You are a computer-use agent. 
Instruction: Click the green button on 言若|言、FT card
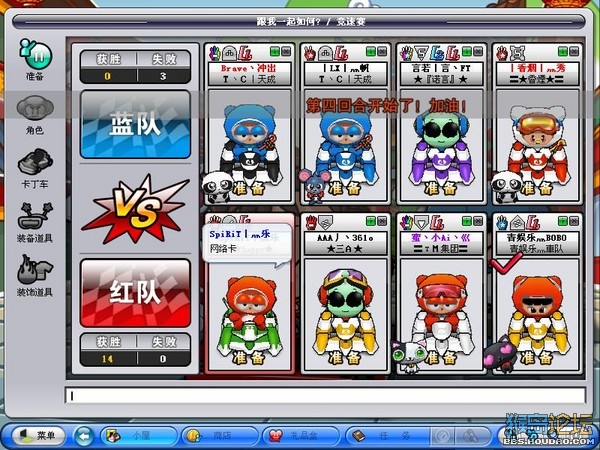(466, 51)
